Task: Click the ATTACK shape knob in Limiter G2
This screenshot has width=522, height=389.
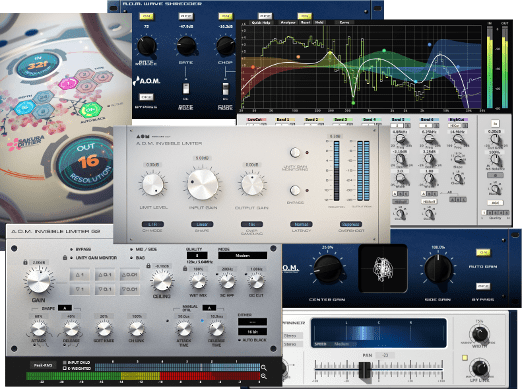Action: pos(39,329)
